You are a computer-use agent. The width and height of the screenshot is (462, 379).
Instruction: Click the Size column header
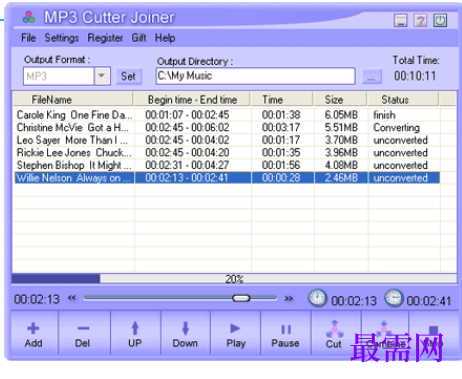pos(340,100)
